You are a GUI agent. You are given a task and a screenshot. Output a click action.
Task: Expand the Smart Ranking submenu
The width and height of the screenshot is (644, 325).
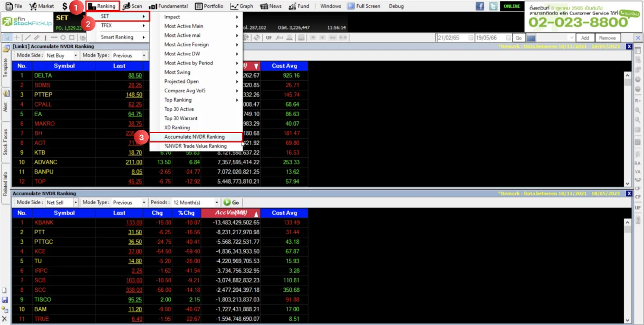click(118, 37)
